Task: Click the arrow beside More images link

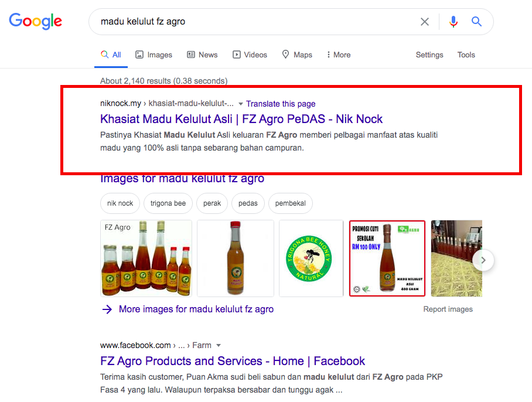Action: [107, 309]
